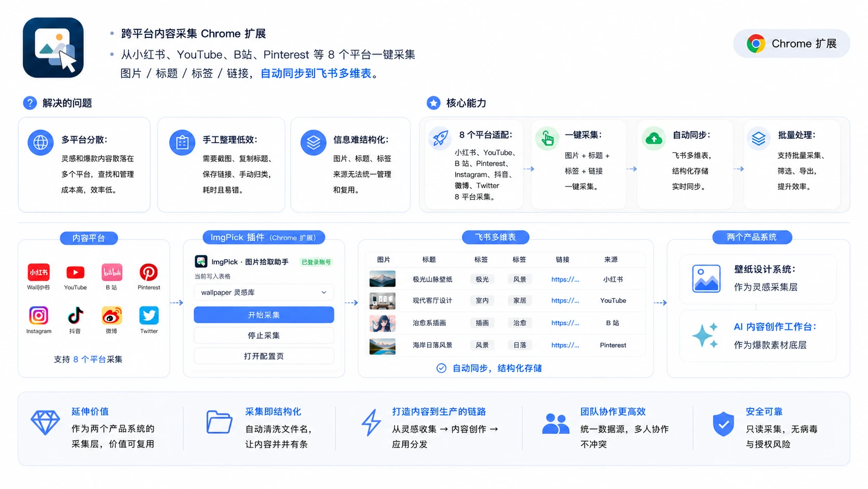Click the clipboard icon for 手工整理低效
Image resolution: width=868 pixels, height=489 pixels.
point(182,142)
